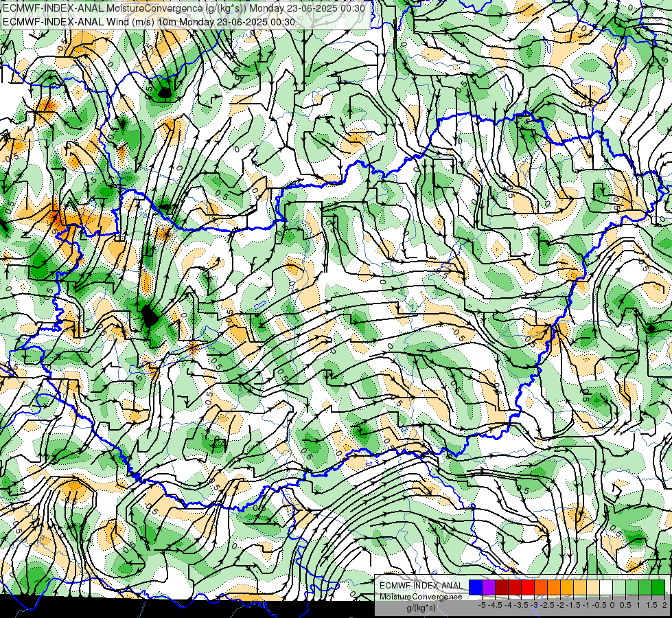Pick the pale peach swatch between -1 and -0.5
This screenshot has height=618, width=672.
[593, 588]
